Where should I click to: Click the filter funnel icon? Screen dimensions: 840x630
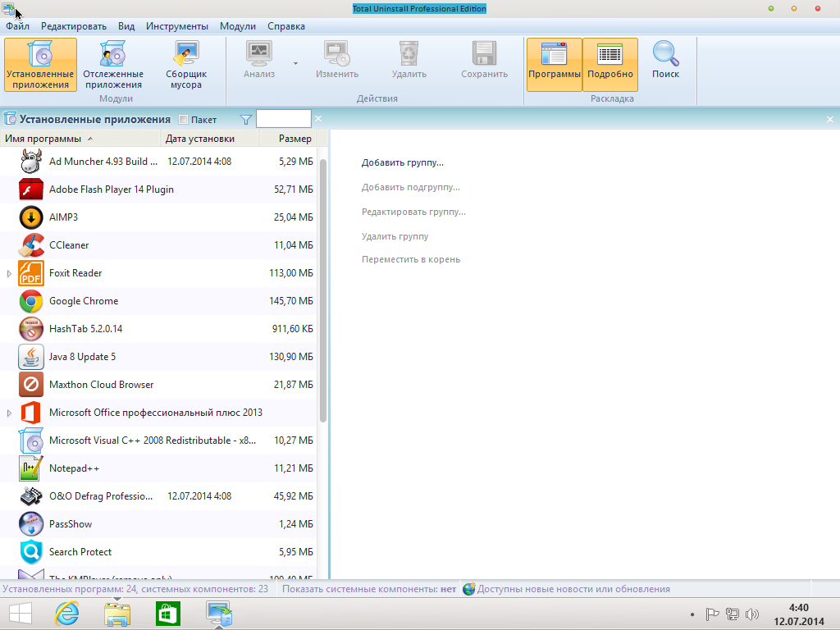pyautogui.click(x=245, y=120)
